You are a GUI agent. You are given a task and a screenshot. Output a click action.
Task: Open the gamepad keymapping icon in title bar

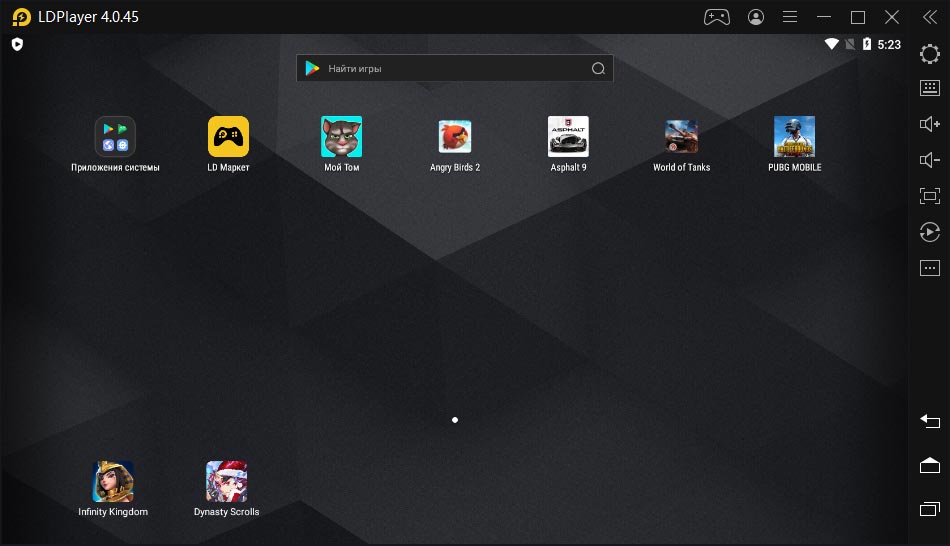coord(717,17)
